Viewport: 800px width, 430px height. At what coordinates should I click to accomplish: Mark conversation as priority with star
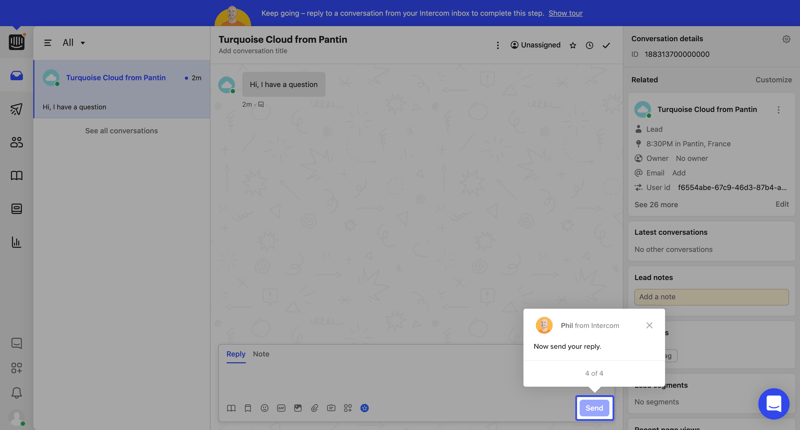click(x=573, y=45)
